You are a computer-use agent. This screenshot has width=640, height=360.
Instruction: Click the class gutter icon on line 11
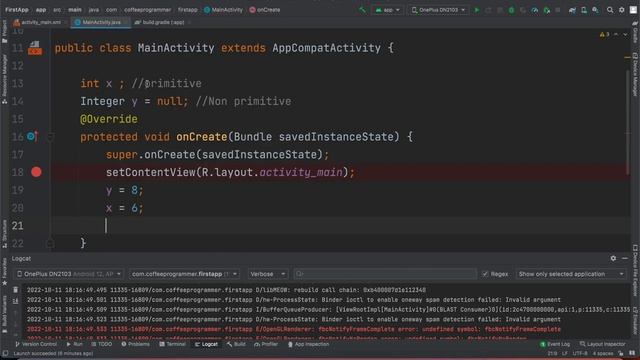[35, 48]
